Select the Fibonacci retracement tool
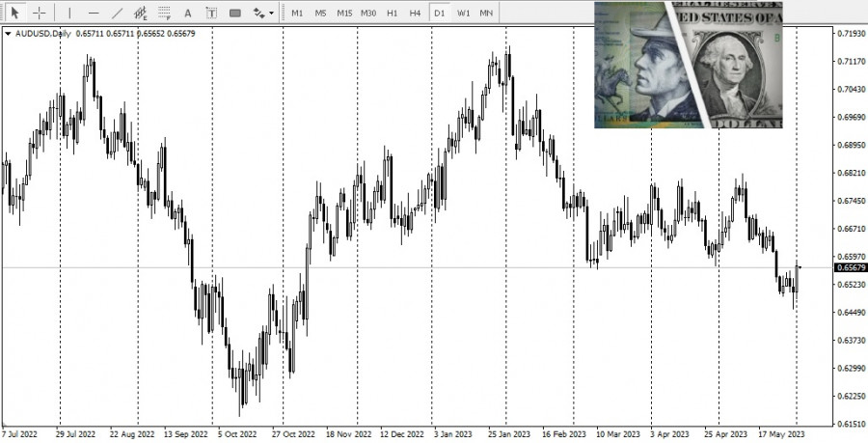The image size is (868, 443). click(x=164, y=13)
